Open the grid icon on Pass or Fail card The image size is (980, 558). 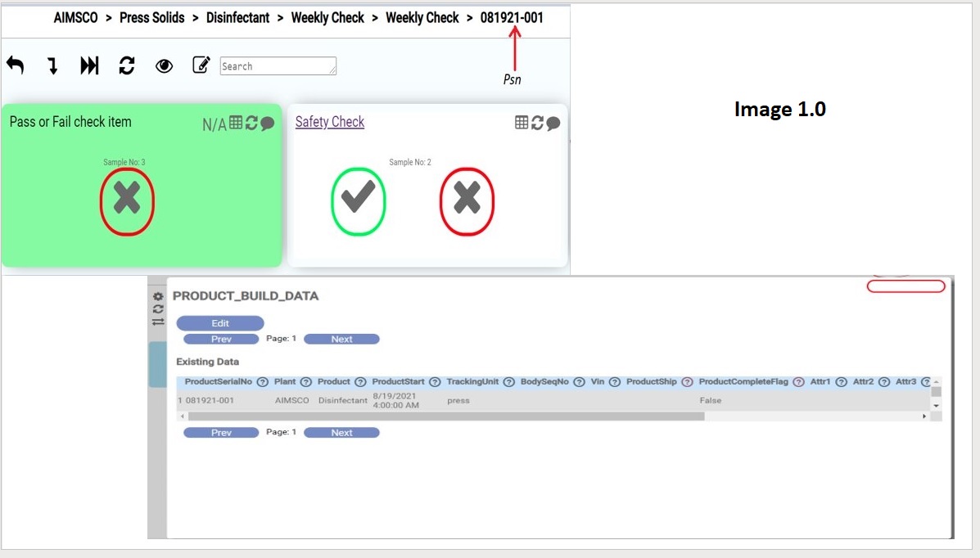click(x=236, y=123)
